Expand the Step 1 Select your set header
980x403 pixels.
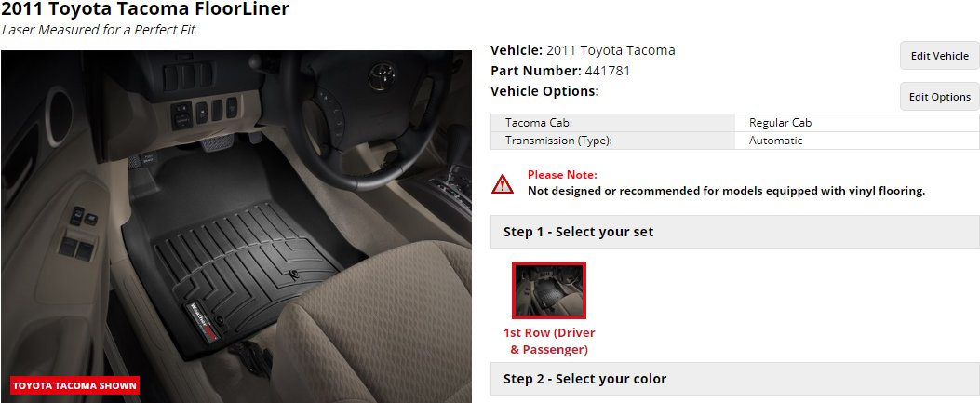[735, 232]
